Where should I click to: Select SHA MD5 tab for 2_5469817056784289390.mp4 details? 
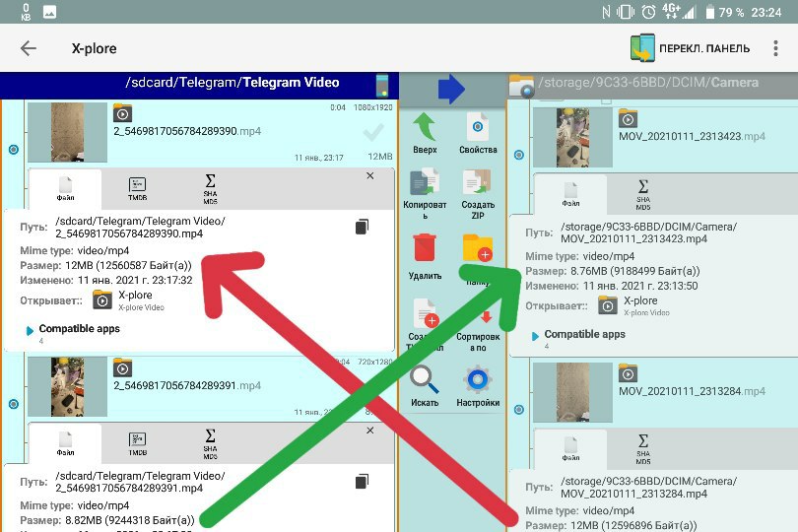pyautogui.click(x=210, y=189)
